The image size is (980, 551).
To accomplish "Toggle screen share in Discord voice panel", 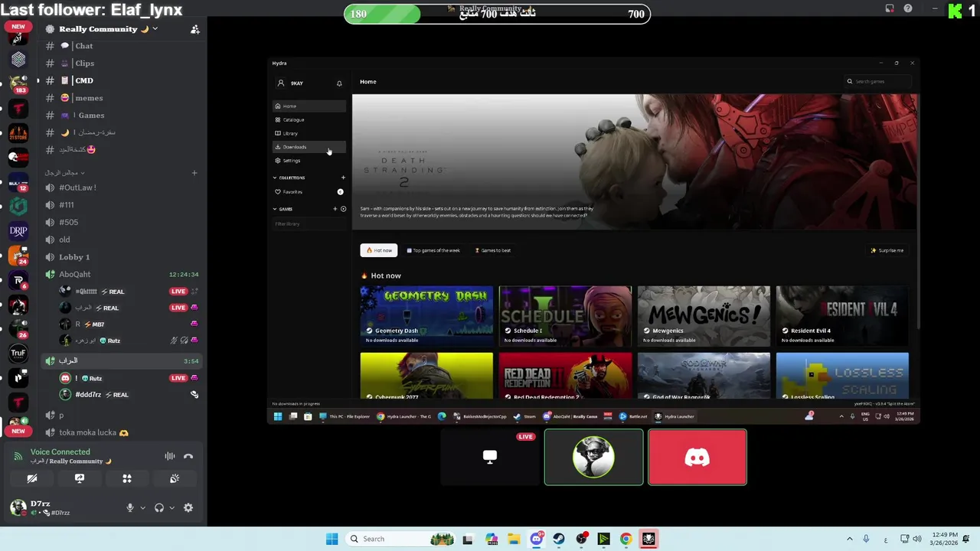I will click(x=80, y=478).
